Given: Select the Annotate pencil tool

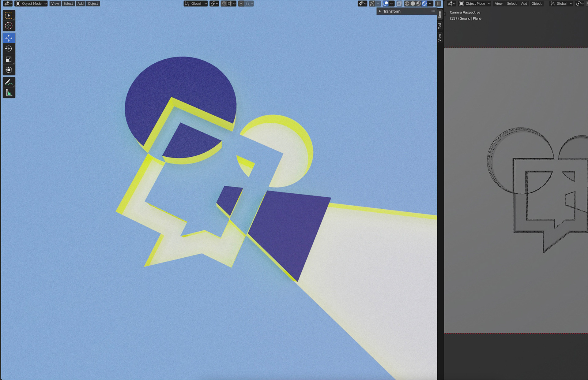Looking at the screenshot, I should (9, 82).
